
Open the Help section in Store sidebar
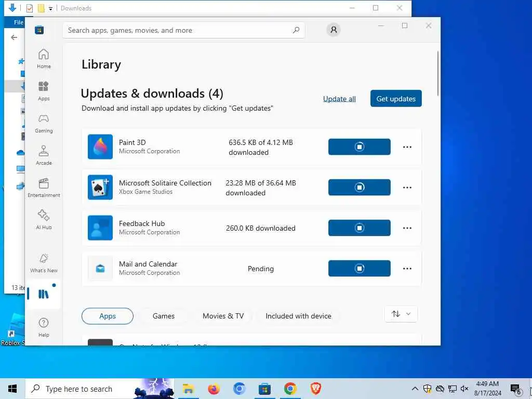pyautogui.click(x=44, y=327)
